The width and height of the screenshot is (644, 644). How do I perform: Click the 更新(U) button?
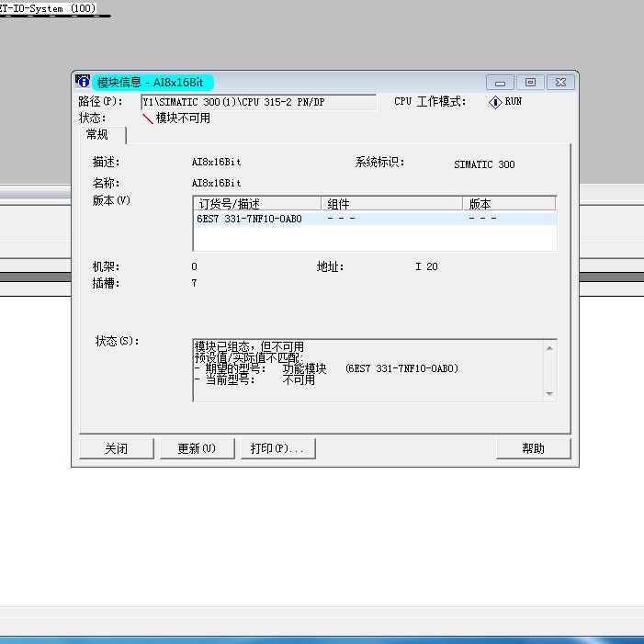(197, 448)
